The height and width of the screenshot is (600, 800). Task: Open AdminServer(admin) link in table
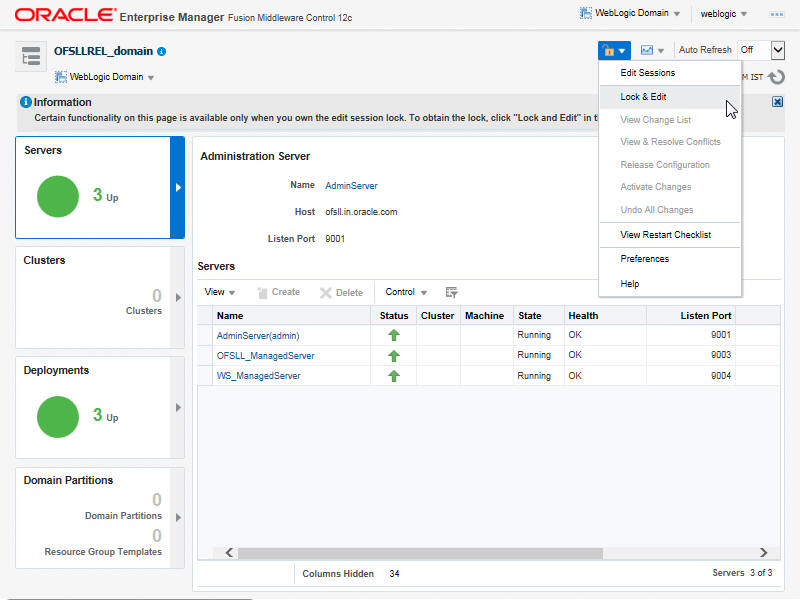pyautogui.click(x=258, y=336)
